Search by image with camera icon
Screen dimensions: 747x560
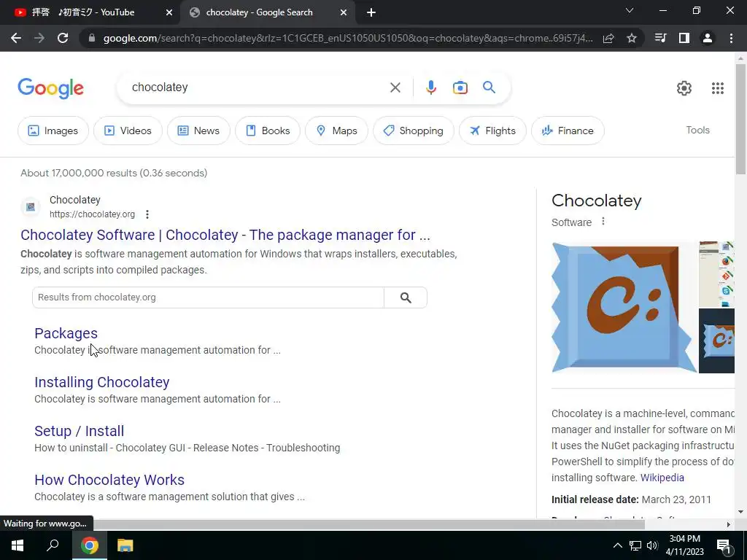(x=460, y=87)
